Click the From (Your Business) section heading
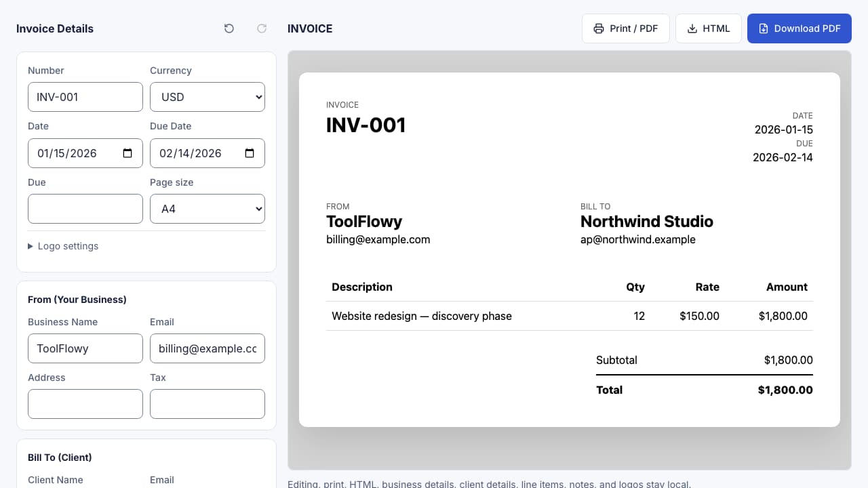 click(x=77, y=300)
